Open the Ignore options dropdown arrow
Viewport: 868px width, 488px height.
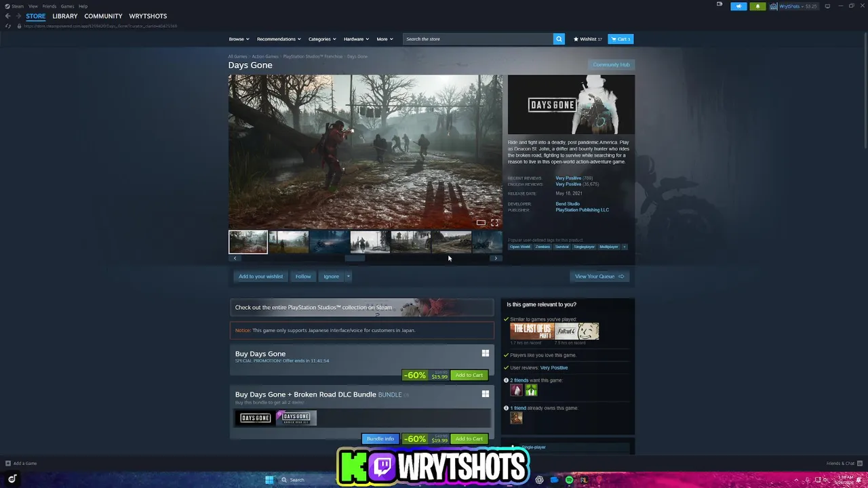pyautogui.click(x=348, y=277)
